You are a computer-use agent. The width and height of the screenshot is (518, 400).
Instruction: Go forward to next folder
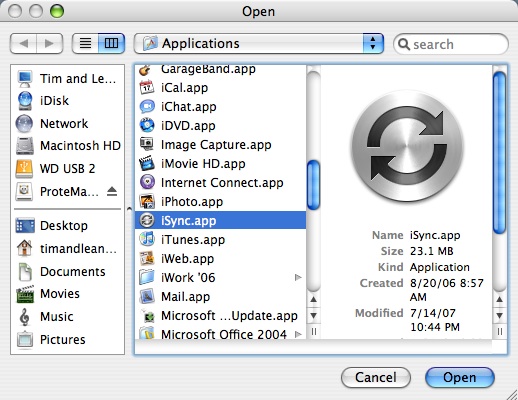point(49,43)
